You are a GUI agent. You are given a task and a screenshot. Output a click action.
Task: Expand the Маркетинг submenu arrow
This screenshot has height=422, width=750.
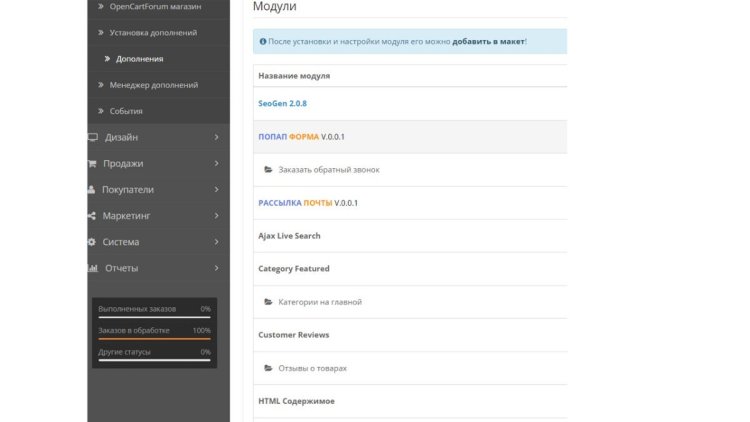point(216,215)
